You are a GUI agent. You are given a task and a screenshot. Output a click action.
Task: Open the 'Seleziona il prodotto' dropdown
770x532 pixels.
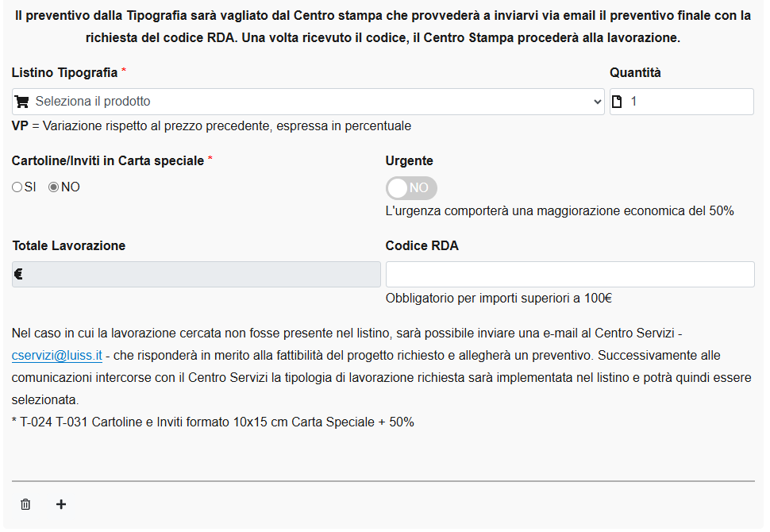[x=308, y=102]
